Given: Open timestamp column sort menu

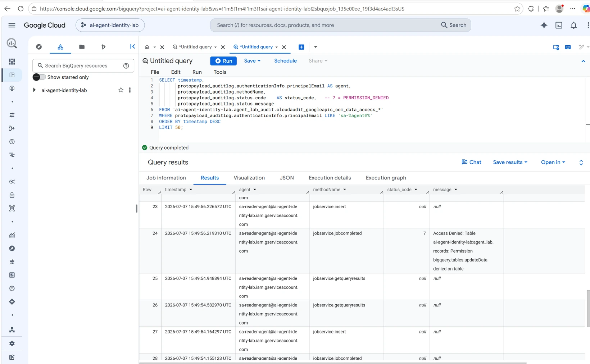Looking at the screenshot, I should pos(191,190).
